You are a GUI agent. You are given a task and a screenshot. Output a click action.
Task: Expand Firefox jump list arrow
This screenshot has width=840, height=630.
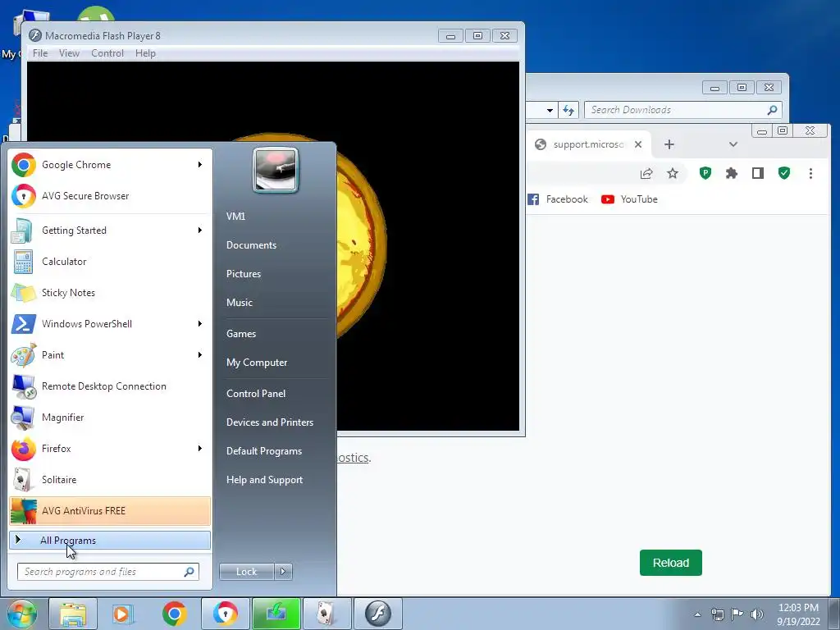200,448
